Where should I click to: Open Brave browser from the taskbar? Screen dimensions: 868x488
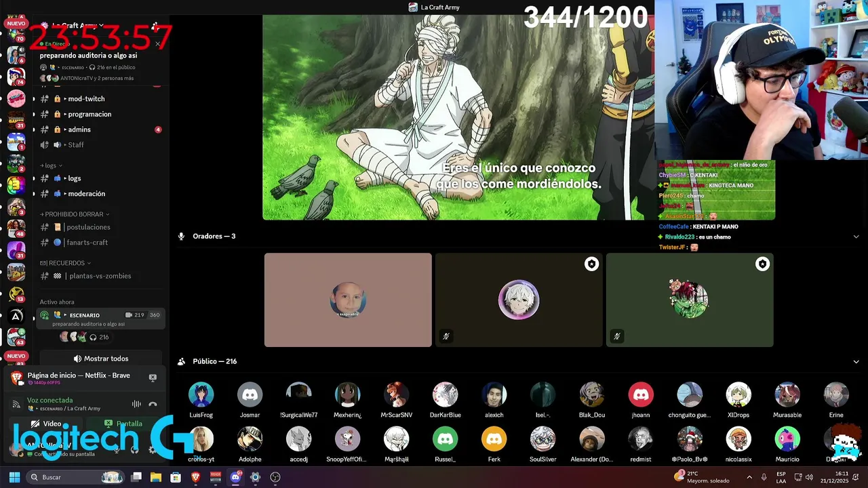coord(195,477)
